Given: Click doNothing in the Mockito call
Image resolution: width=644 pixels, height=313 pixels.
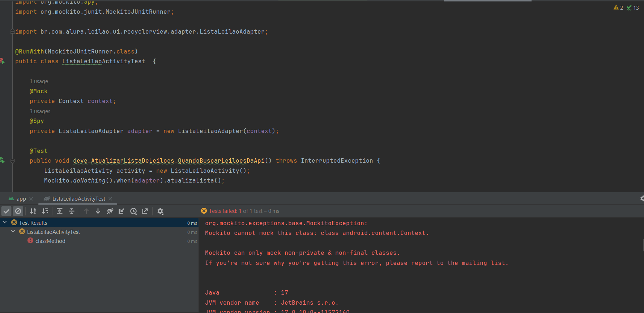Looking at the screenshot, I should tap(89, 181).
